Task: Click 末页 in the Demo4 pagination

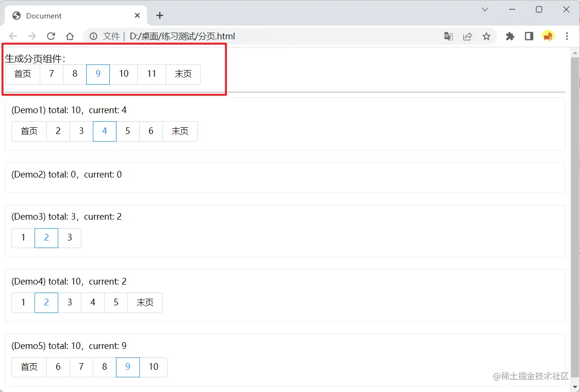Action: coord(145,303)
